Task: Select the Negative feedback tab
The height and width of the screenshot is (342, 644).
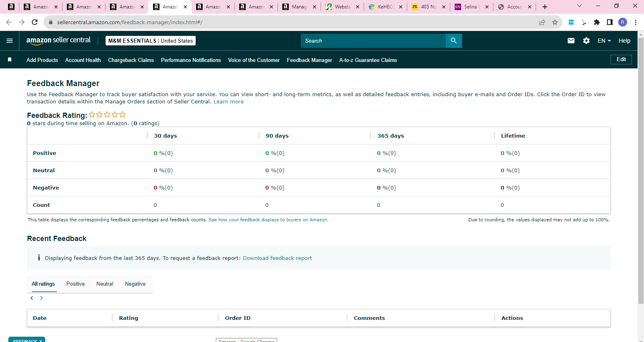Action: coord(135,284)
